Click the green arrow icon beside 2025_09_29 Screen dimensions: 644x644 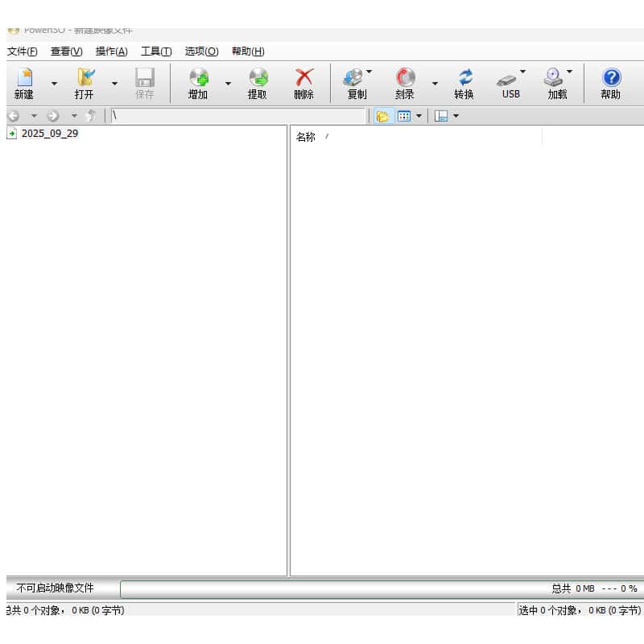coord(12,134)
